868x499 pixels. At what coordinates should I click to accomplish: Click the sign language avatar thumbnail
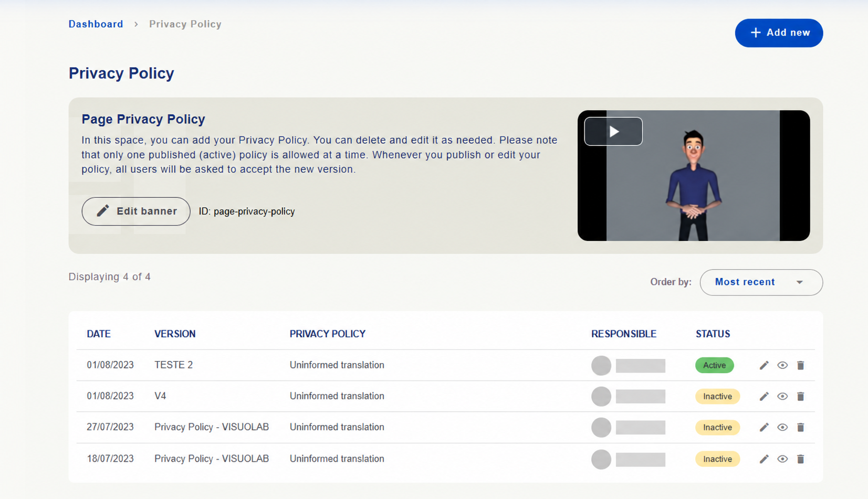click(694, 176)
